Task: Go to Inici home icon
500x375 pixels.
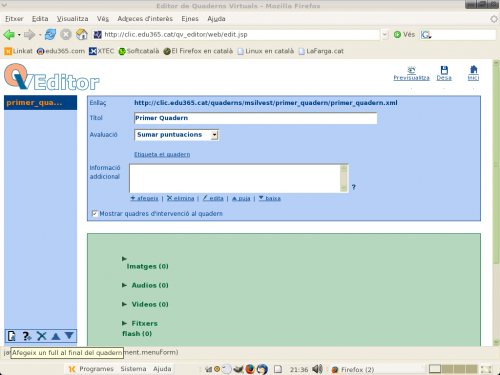Action: (473, 70)
